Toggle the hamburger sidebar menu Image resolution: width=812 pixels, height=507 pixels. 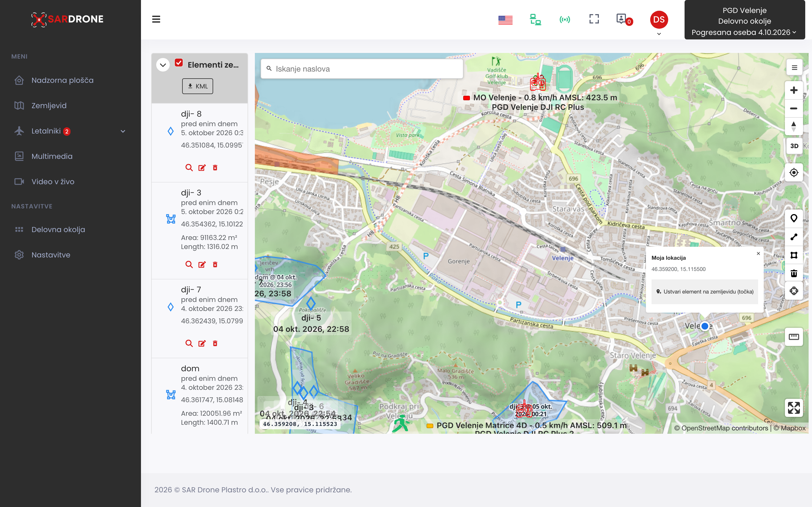(156, 19)
